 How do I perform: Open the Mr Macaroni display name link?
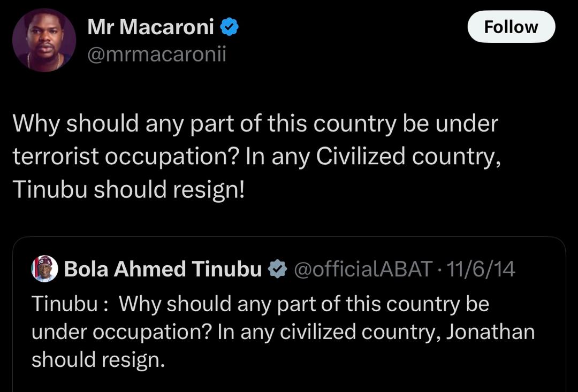pos(150,27)
